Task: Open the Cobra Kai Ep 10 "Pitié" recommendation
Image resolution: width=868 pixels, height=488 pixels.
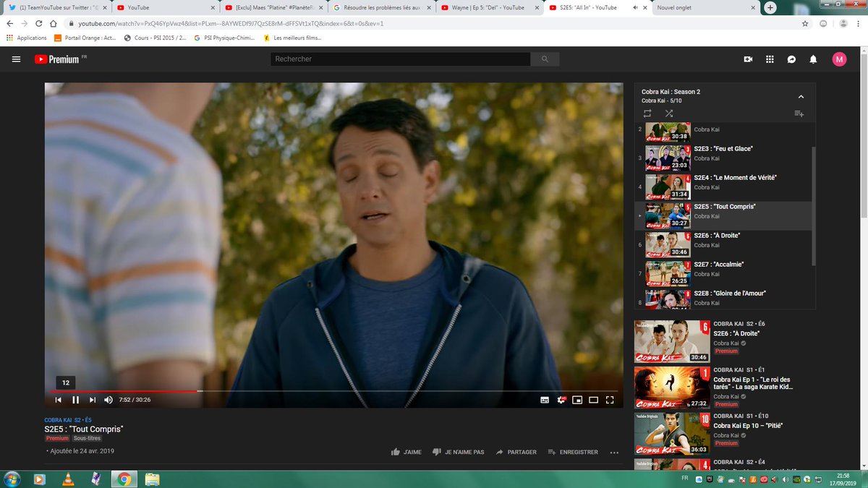Action: 725,434
